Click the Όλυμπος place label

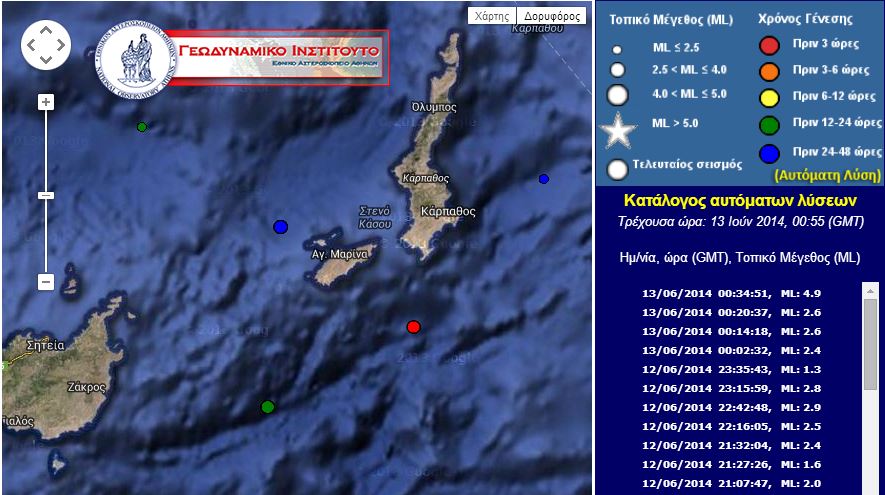click(x=434, y=107)
